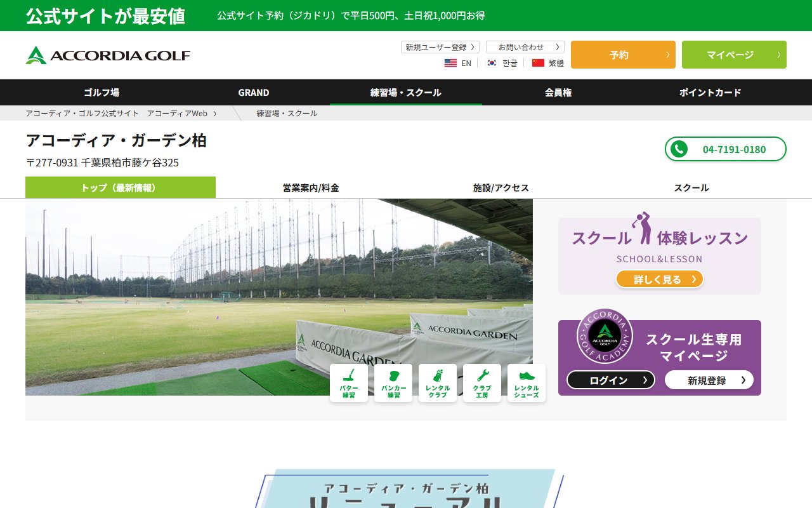Open マイページ green button

point(733,55)
